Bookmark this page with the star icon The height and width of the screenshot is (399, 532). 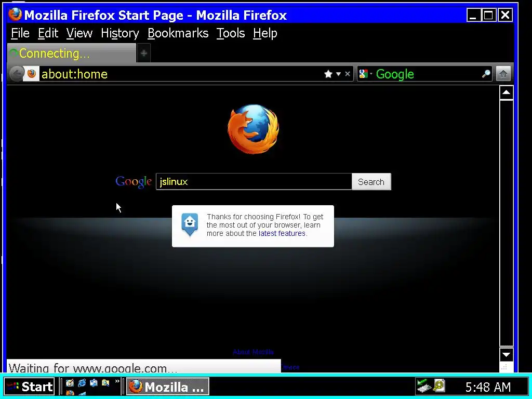pyautogui.click(x=328, y=74)
